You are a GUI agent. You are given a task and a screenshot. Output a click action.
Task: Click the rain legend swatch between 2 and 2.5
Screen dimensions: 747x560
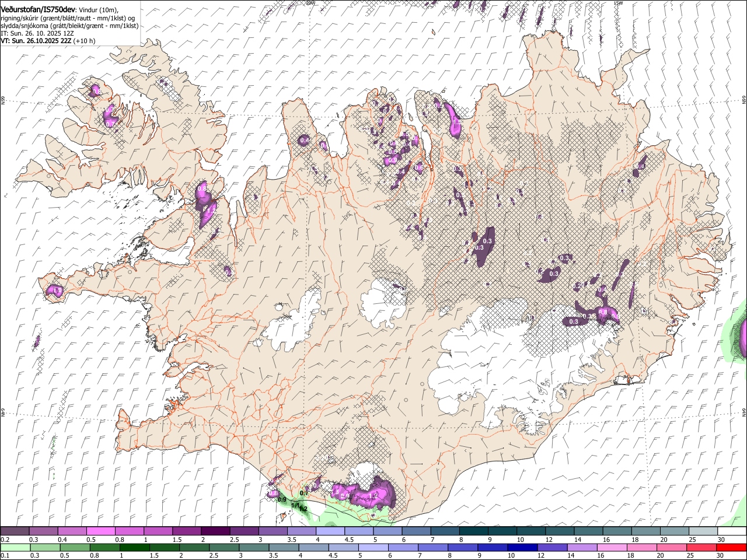coord(194,547)
